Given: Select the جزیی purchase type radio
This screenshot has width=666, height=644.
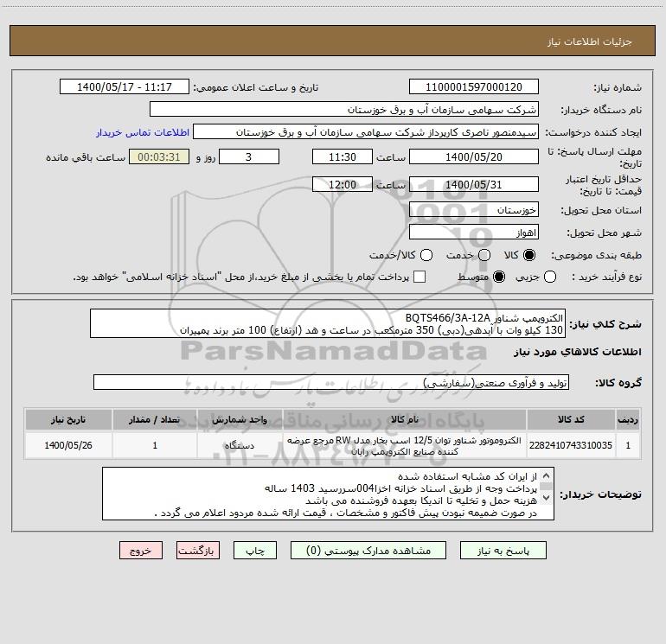Looking at the screenshot, I should [x=550, y=277].
